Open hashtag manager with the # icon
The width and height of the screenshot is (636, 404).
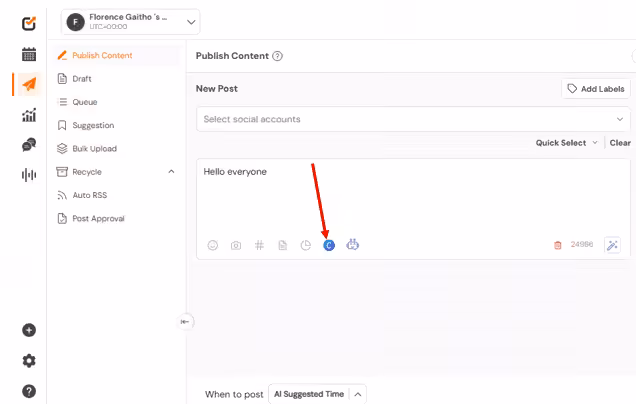tap(259, 245)
